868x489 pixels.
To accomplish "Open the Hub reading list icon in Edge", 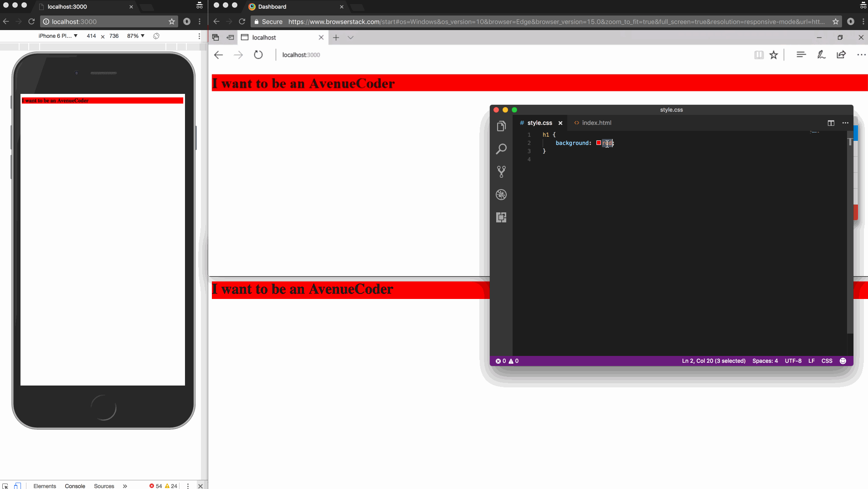I will pyautogui.click(x=802, y=55).
